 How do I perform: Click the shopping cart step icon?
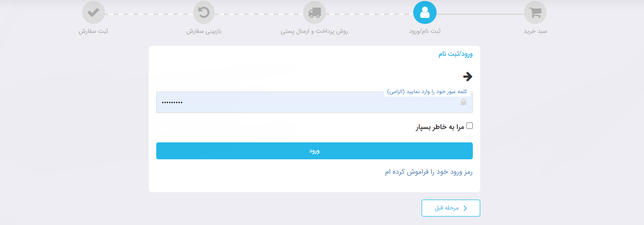[x=535, y=12]
